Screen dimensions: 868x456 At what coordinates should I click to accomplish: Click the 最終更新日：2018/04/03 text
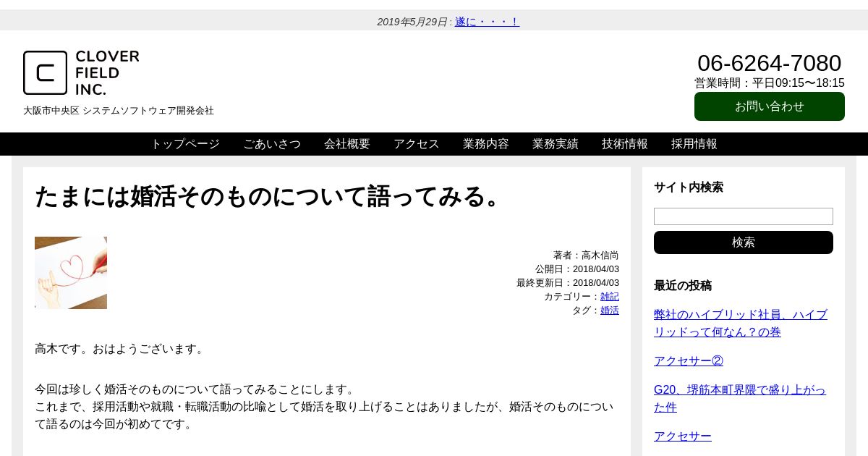[x=568, y=283]
